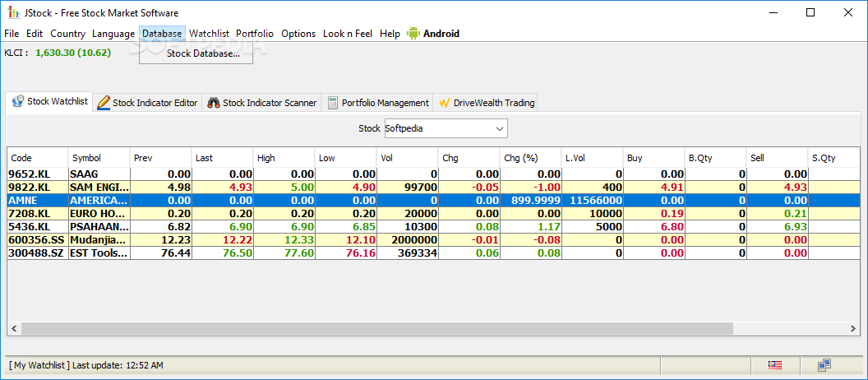
Task: Click the 2000000 volume cell
Action: 408,240
